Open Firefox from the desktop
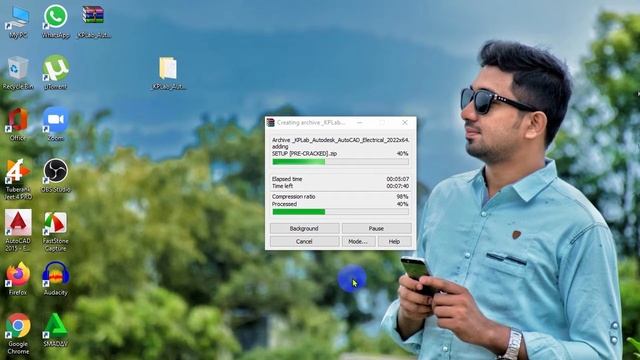The image size is (640, 360). click(18, 279)
